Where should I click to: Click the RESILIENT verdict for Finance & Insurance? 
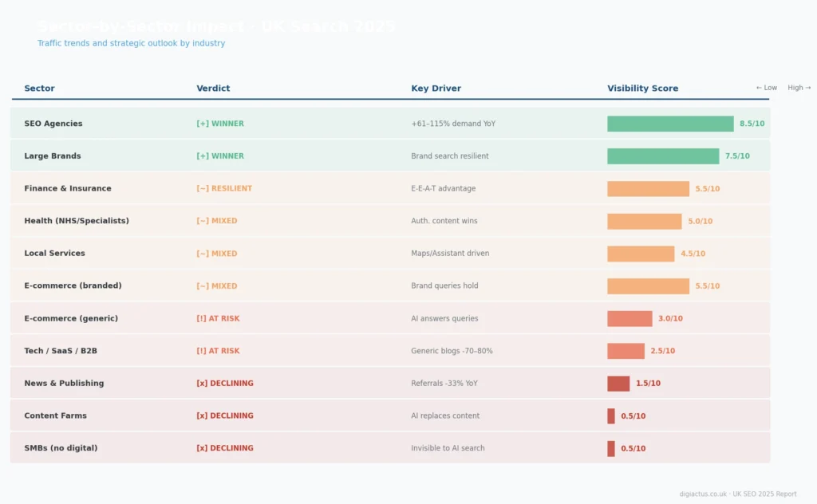(x=224, y=189)
